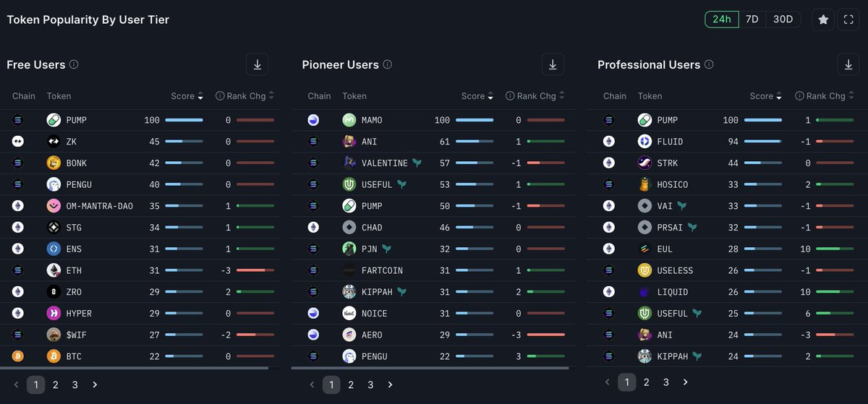Click the HYPER token icon
This screenshot has width=868, height=404.
tap(54, 314)
